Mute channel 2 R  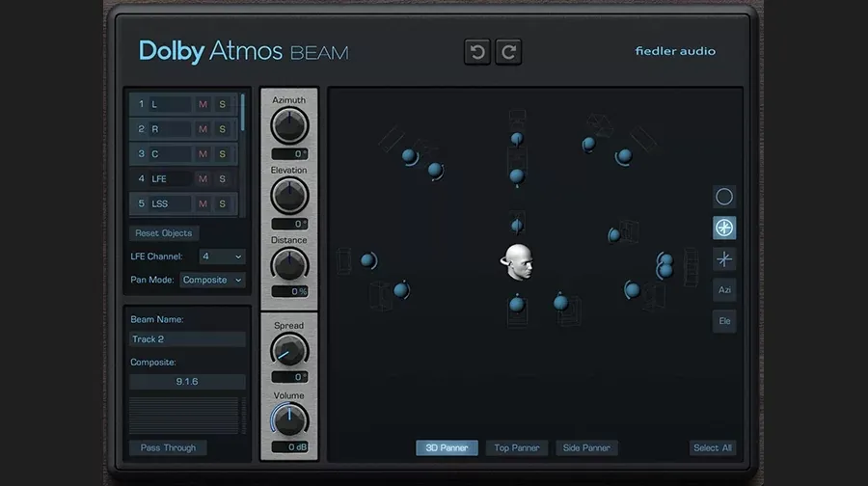(x=203, y=129)
